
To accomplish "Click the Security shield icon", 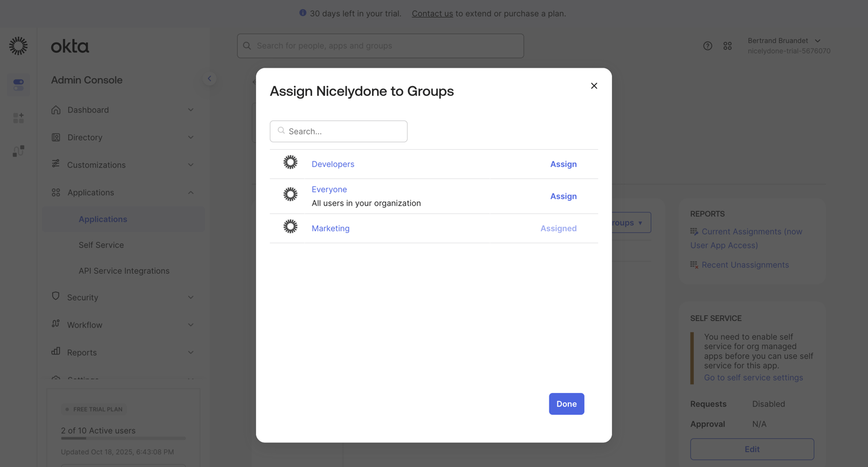I will click(56, 297).
